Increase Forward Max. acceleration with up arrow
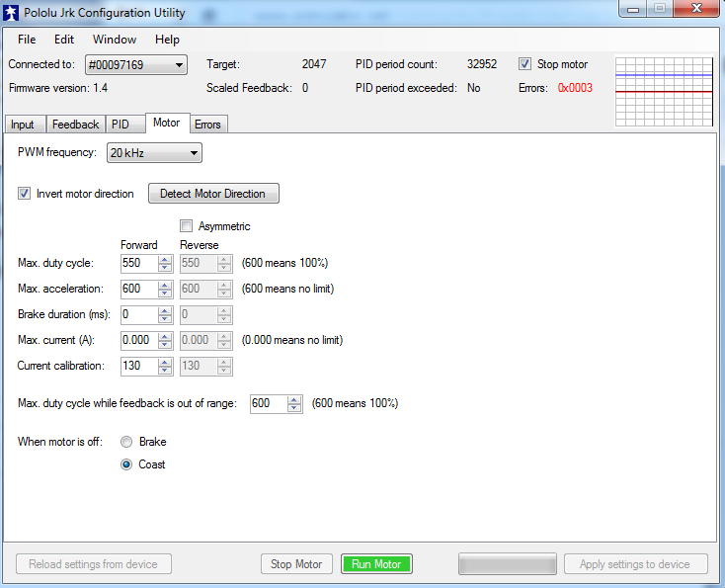The image size is (725, 588). coord(165,286)
